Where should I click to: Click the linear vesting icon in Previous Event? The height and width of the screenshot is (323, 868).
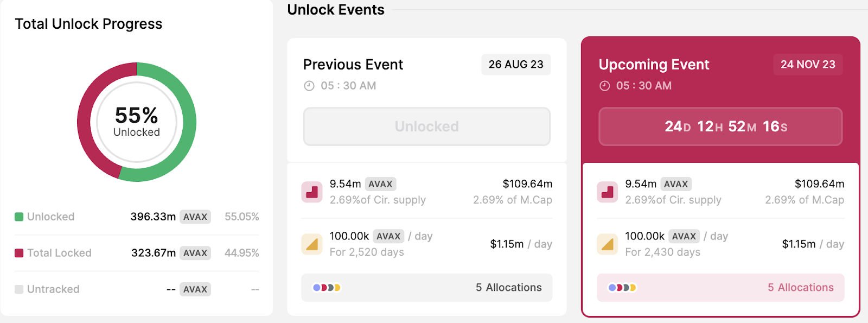pos(312,244)
